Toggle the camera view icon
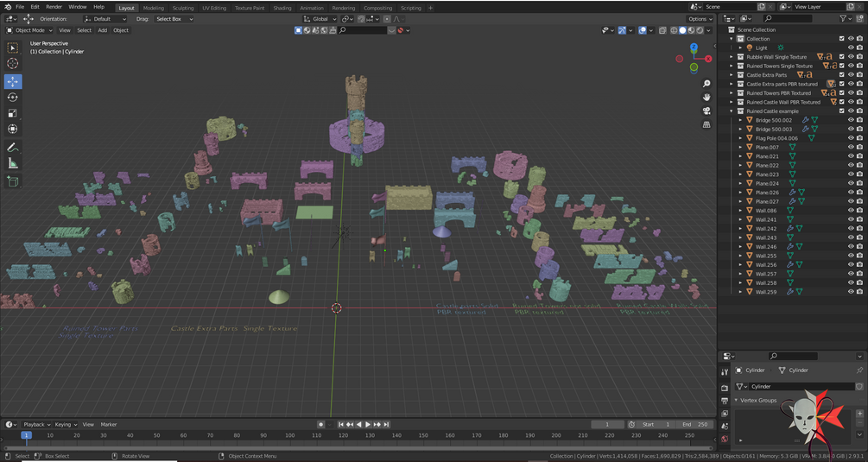Image resolution: width=868 pixels, height=462 pixels. (706, 111)
